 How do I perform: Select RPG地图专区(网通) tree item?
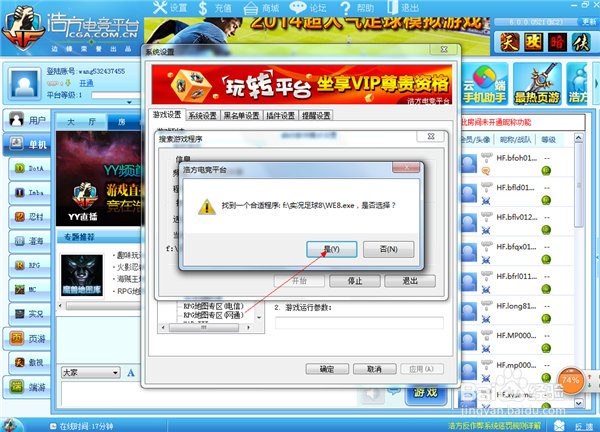pyautogui.click(x=214, y=315)
